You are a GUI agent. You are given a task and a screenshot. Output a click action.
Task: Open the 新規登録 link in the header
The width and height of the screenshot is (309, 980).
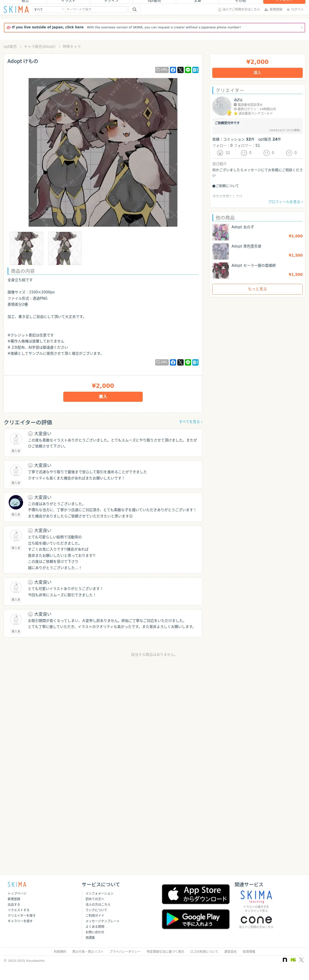pos(274,10)
